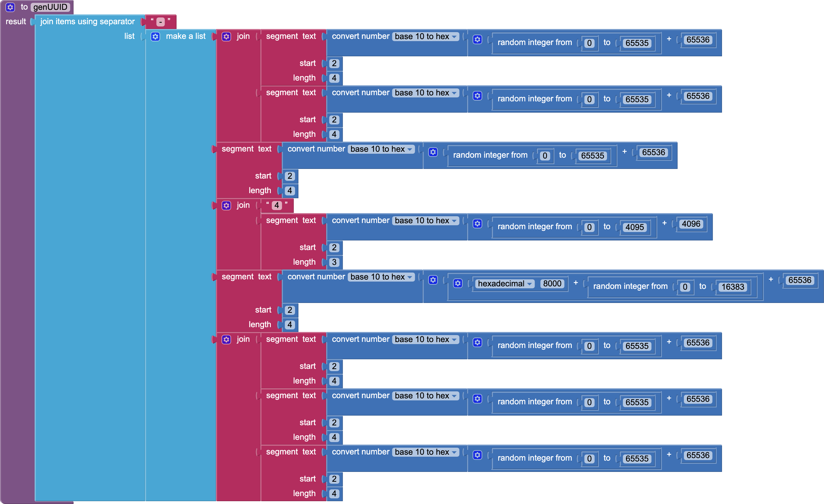Click gear on the 16383 block's outer addition
Image resolution: width=824 pixels, height=504 pixels.
(x=433, y=280)
